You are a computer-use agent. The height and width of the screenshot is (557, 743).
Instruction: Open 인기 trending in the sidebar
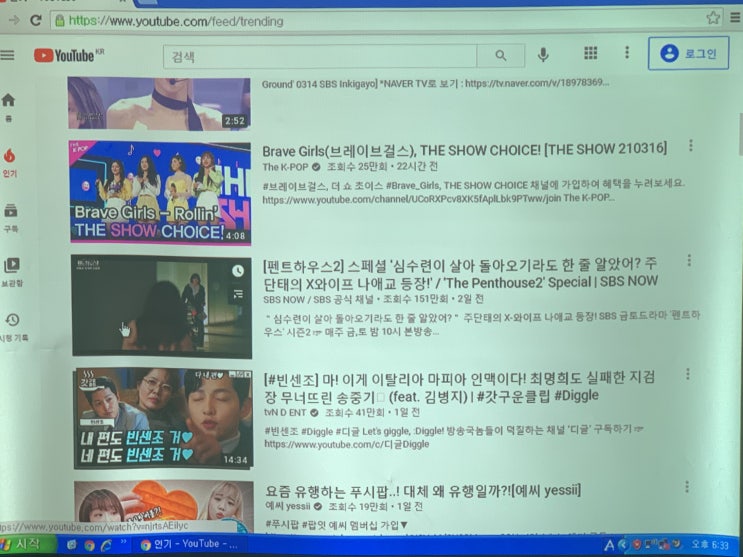pyautogui.click(x=9, y=163)
